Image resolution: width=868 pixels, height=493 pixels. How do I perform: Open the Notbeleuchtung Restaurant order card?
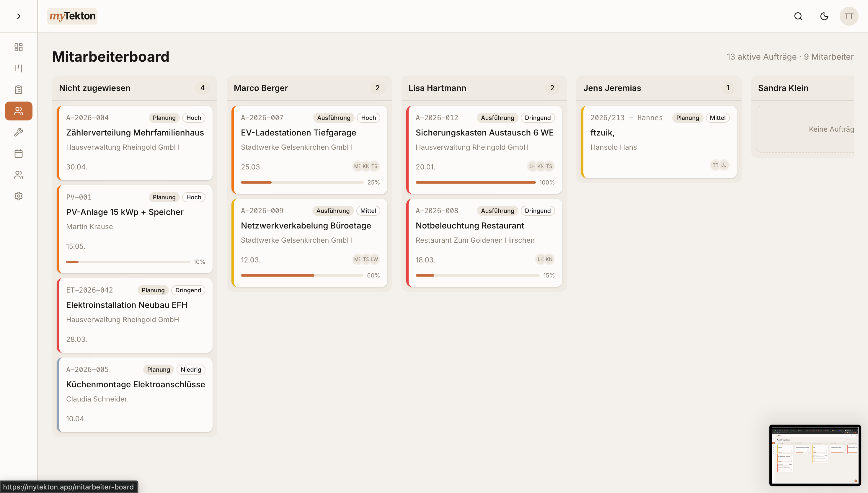tap(469, 226)
